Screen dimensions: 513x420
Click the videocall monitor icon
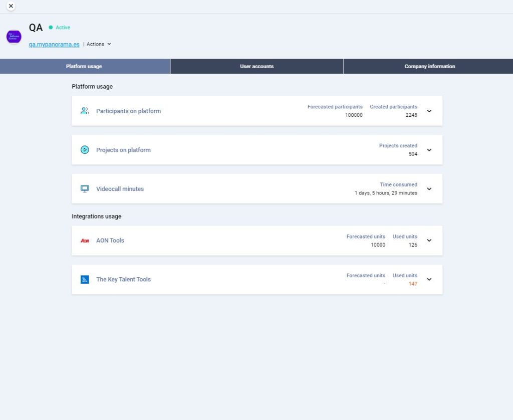pyautogui.click(x=85, y=189)
